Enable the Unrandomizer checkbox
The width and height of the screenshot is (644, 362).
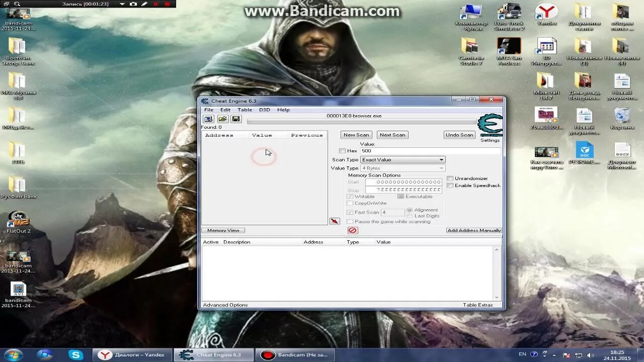point(450,178)
